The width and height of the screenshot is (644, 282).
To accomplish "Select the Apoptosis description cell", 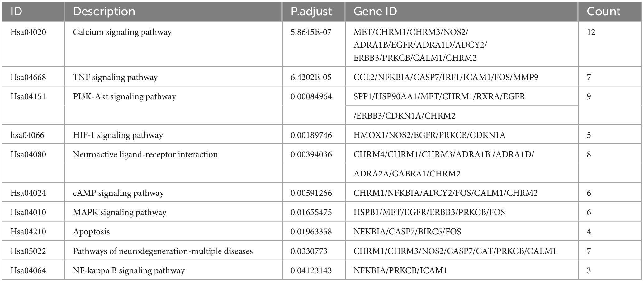I will point(91,232).
